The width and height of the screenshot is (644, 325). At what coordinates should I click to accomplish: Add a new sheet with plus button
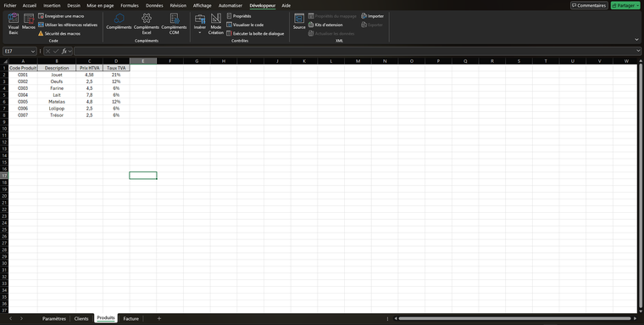pos(159,319)
